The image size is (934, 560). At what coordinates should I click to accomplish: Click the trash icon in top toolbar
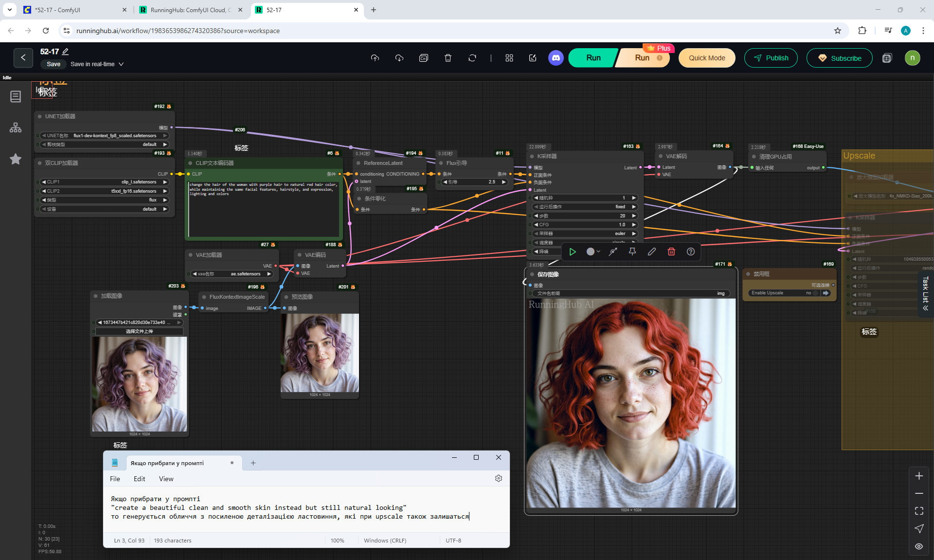point(448,58)
